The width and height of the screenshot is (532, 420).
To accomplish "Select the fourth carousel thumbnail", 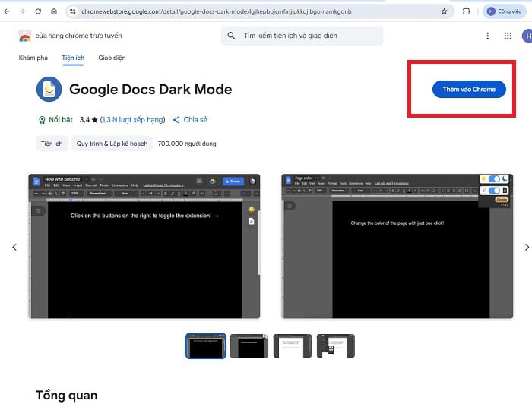I will tap(336, 346).
